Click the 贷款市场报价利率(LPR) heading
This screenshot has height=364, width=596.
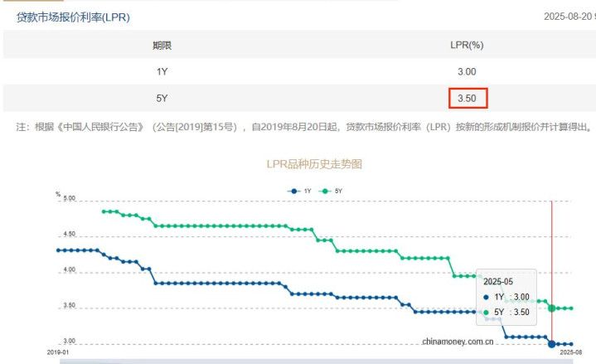[x=73, y=17]
